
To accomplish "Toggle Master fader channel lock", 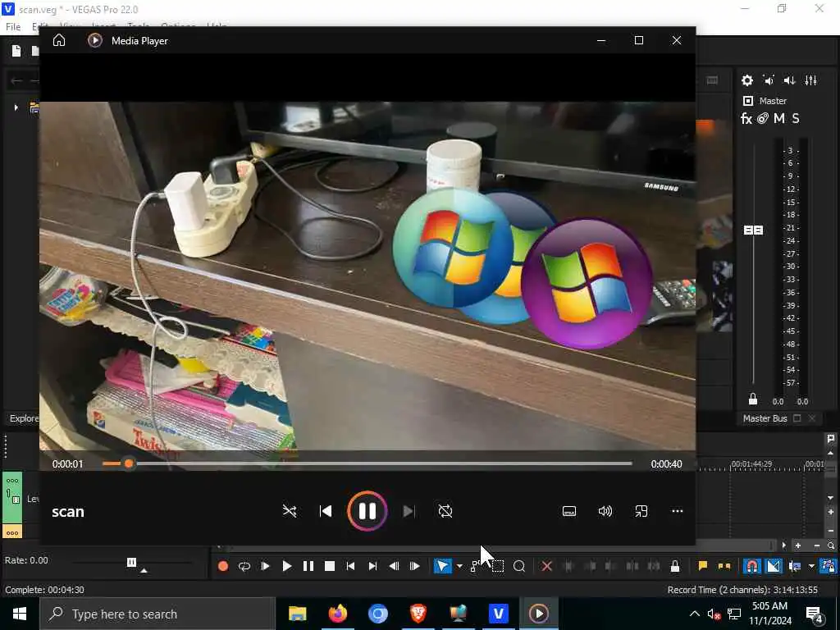I will click(753, 399).
